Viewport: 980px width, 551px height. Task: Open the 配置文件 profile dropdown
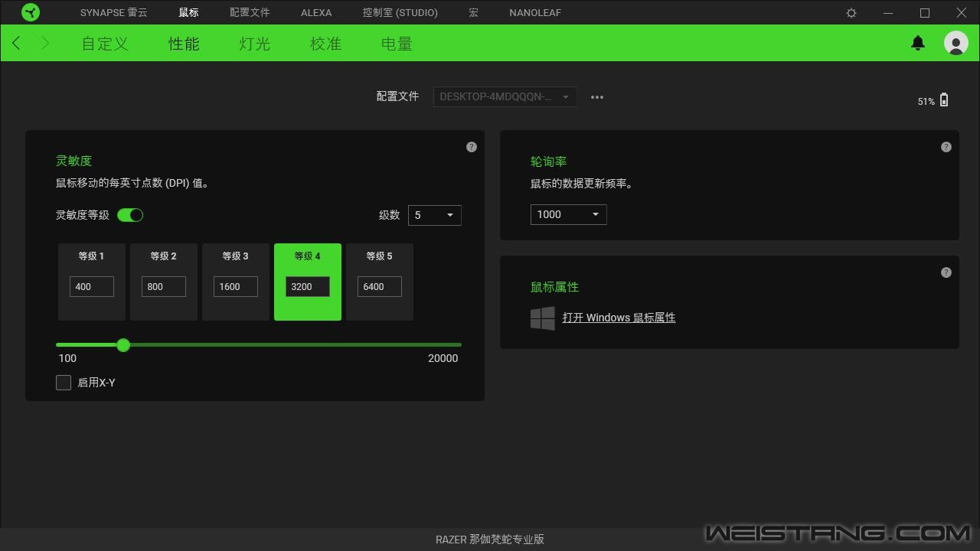(x=505, y=96)
